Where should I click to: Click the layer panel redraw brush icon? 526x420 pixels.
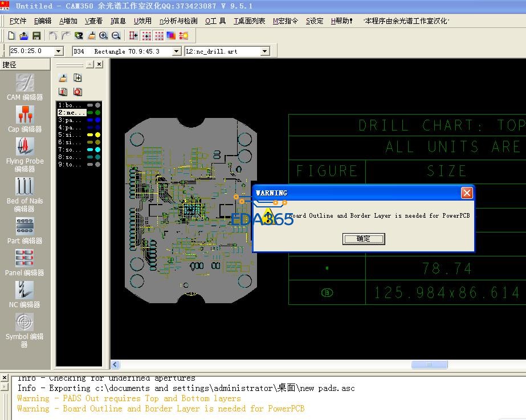coord(63,78)
